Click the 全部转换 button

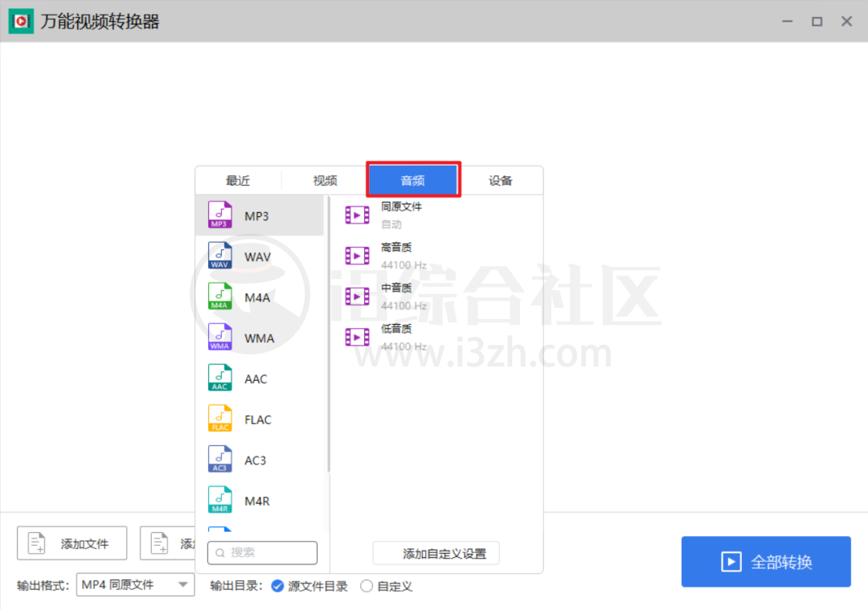[x=766, y=561]
